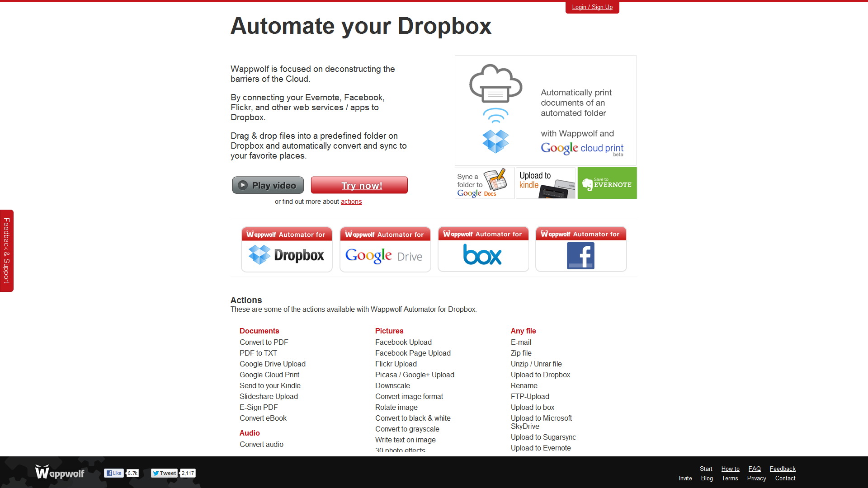This screenshot has width=868, height=488.
Task: Click the actions hyperlink
Action: click(351, 201)
